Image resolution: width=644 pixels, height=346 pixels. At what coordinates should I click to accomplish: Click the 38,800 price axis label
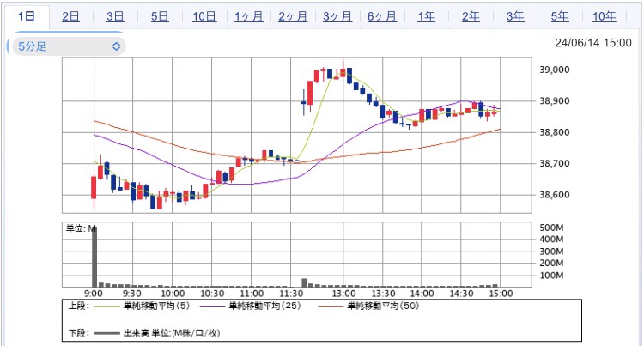point(555,132)
